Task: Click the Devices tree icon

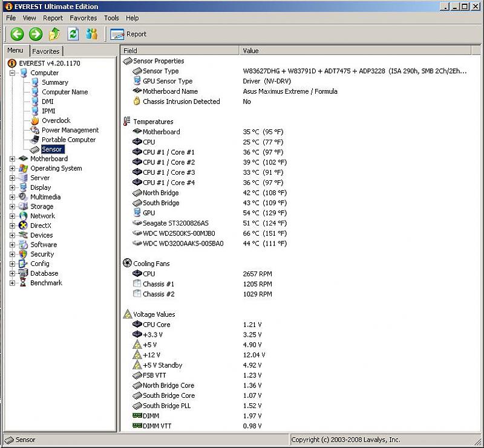Action: tap(23, 235)
